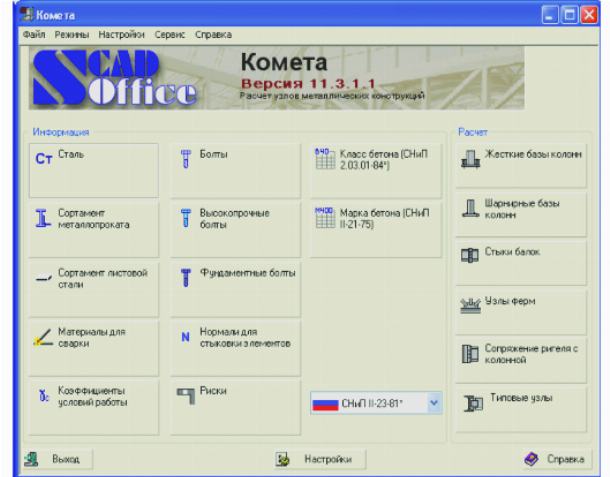Image resolution: width=610 pixels, height=477 pixels.
Task: Open the Фундаментные болты anchor bolt icon
Action: click(186, 277)
